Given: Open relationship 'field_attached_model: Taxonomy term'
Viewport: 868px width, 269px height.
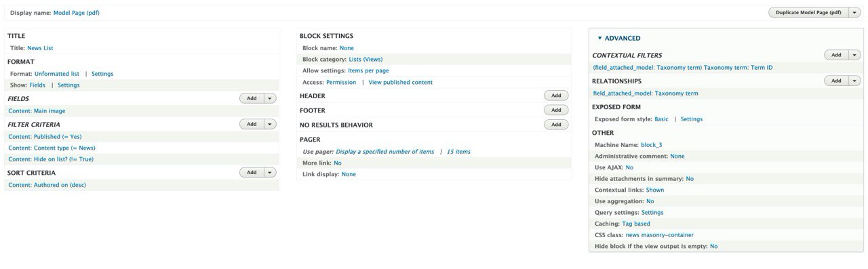Looking at the screenshot, I should pos(646,94).
